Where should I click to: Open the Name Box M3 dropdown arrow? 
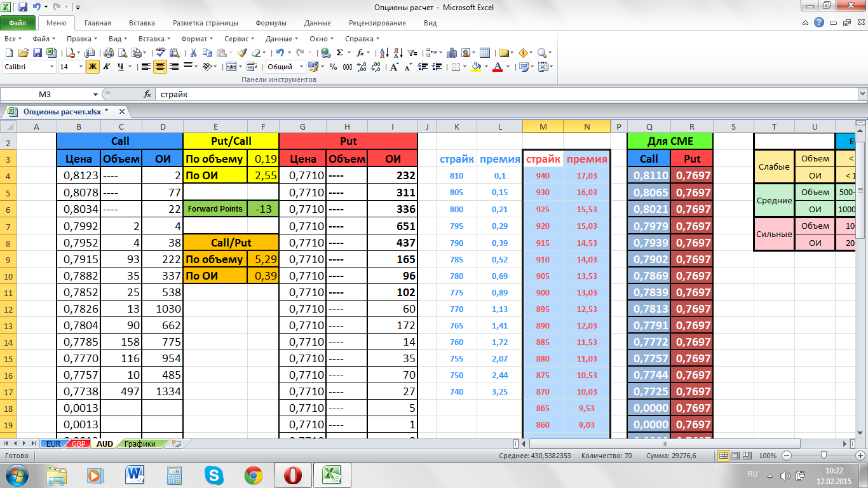95,94
